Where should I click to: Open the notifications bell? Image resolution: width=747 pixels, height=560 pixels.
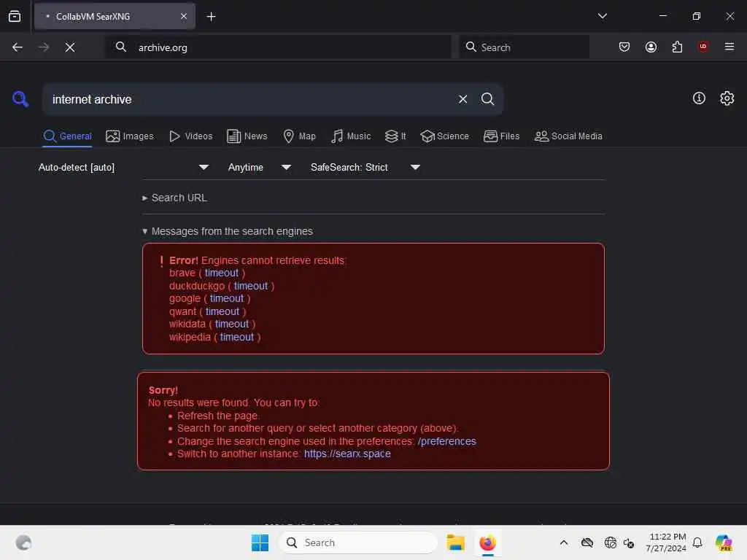(697, 542)
